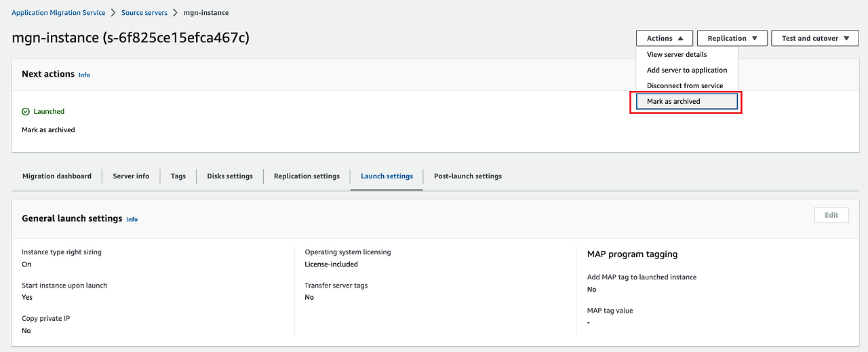868x352 pixels.
Task: Click the Edit button for launch settings
Action: (831, 215)
